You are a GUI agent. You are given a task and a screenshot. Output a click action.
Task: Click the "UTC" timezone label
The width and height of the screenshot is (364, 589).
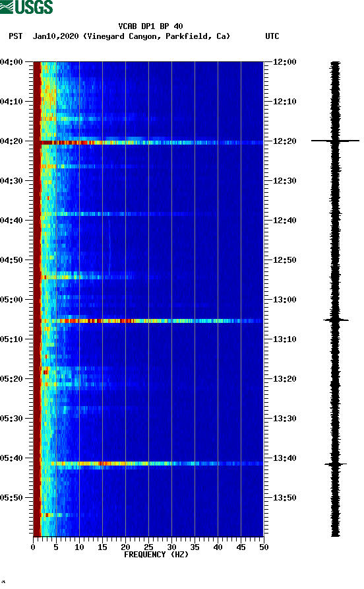pos(272,36)
